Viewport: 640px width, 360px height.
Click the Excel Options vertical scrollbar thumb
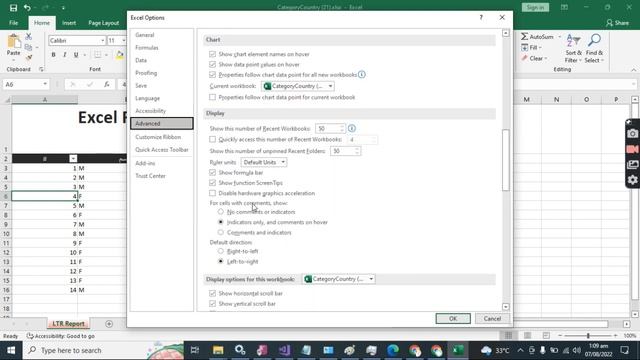[506, 160]
